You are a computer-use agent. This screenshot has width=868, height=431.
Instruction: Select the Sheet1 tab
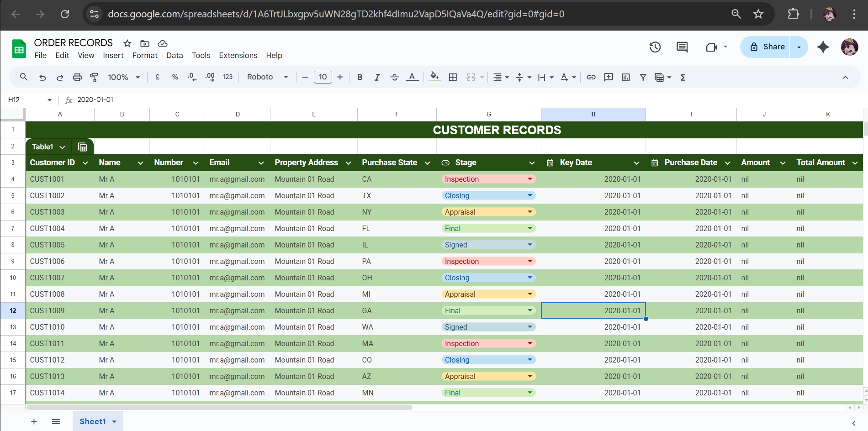(x=93, y=421)
